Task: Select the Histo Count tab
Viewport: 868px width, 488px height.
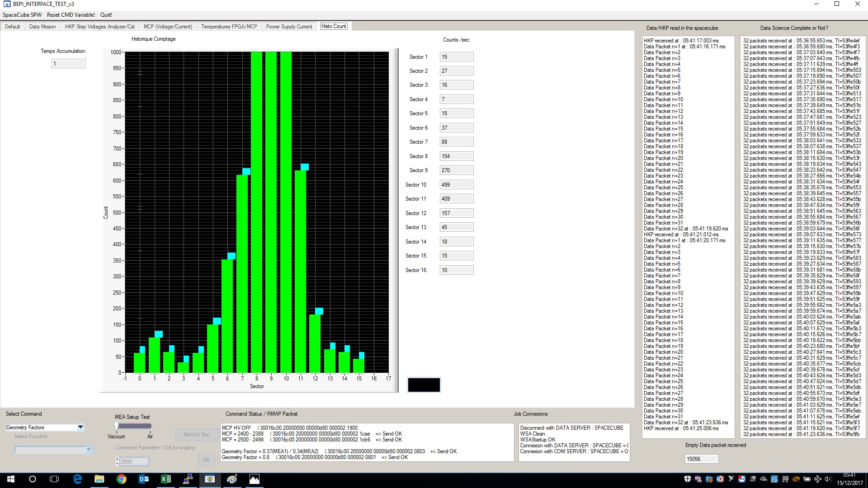Action: pyautogui.click(x=334, y=26)
